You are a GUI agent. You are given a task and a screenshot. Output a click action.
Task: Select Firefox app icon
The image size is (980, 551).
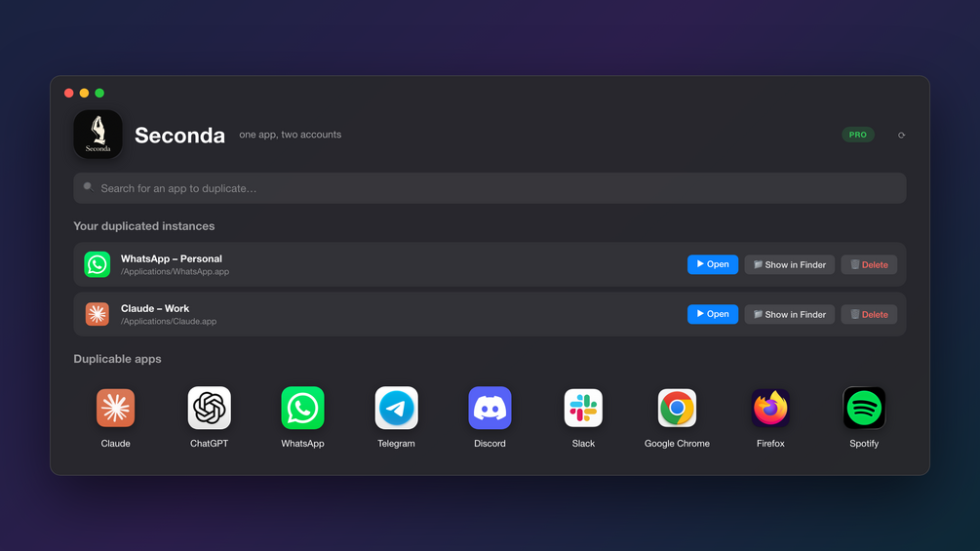pos(770,408)
